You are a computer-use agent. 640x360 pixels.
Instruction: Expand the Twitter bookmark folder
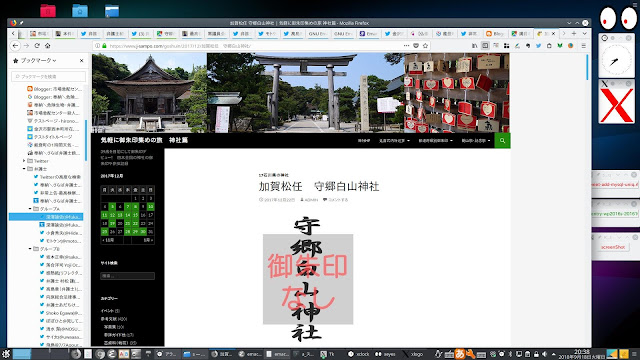tap(24, 161)
